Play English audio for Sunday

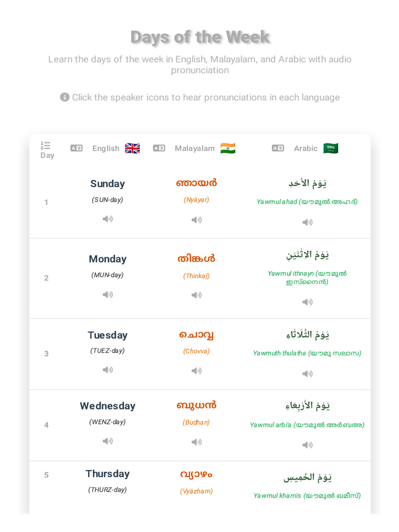tap(108, 219)
